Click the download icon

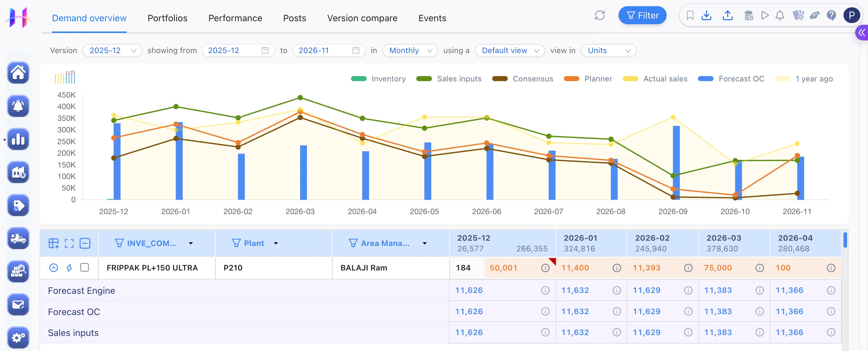tap(706, 15)
